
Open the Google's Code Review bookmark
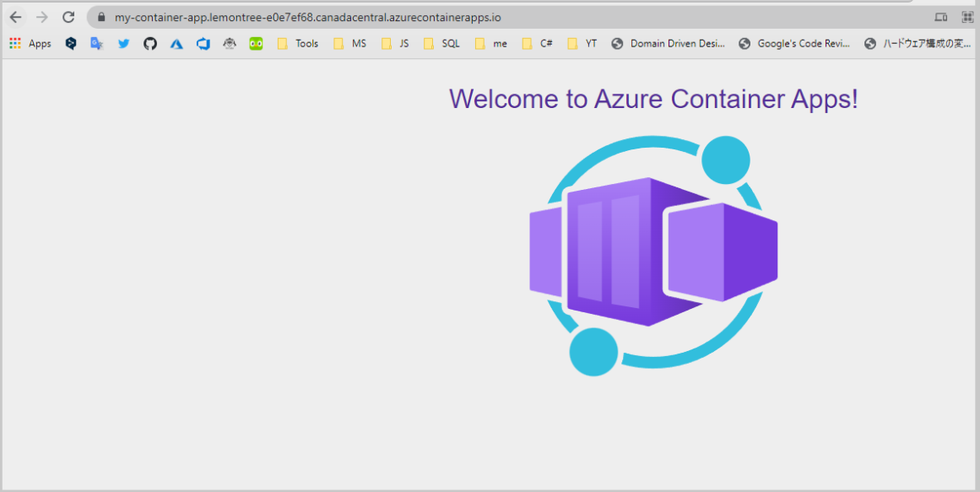[795, 44]
